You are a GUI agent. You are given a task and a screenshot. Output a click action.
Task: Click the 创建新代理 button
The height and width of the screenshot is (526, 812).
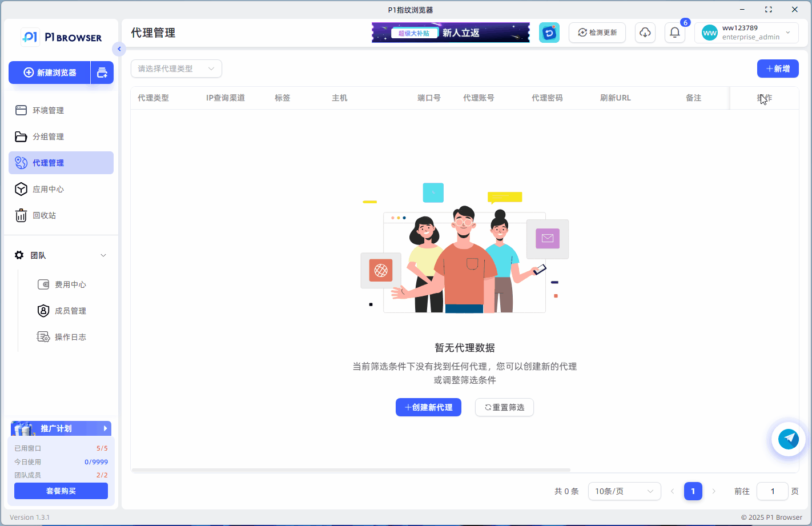(428, 407)
